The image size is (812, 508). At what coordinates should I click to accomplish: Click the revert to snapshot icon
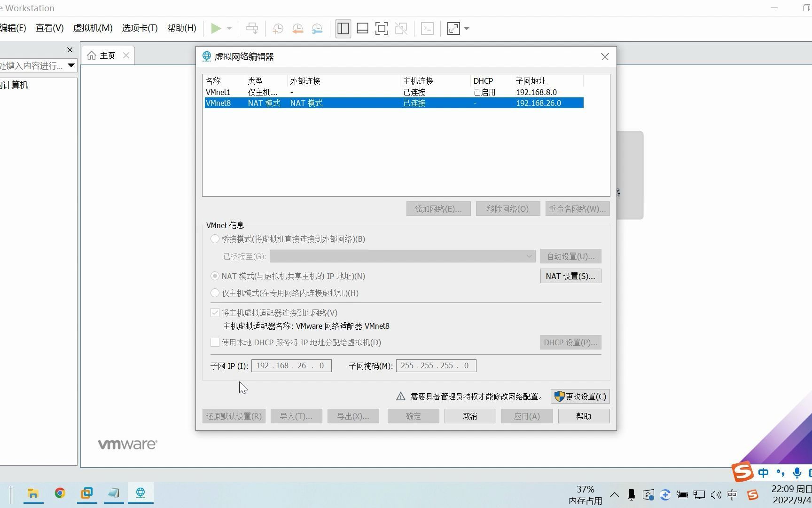pos(297,29)
